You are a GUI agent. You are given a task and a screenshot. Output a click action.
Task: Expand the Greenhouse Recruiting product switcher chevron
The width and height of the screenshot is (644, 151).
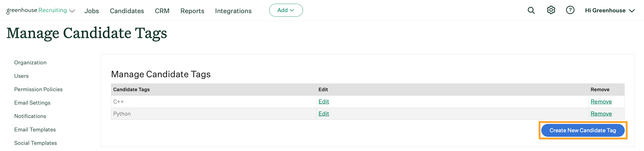72,11
